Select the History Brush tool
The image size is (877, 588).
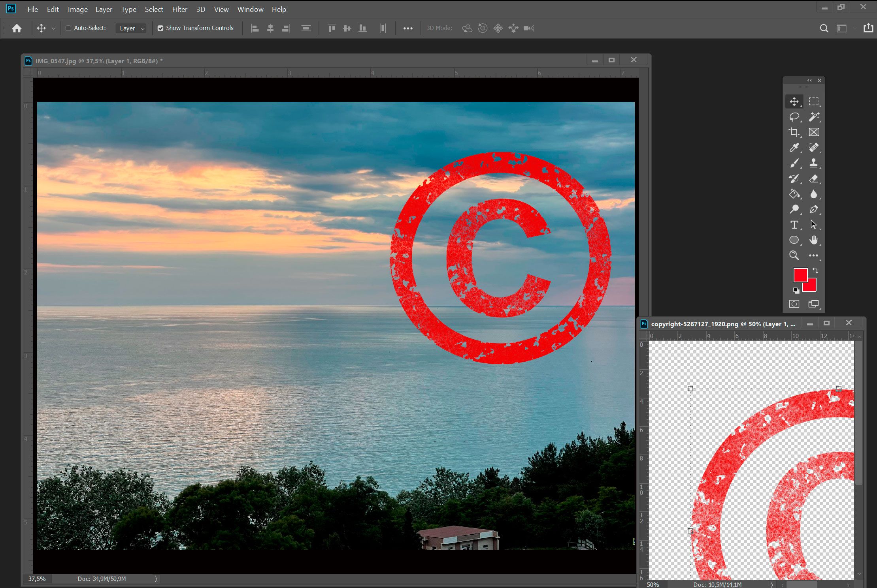(794, 178)
